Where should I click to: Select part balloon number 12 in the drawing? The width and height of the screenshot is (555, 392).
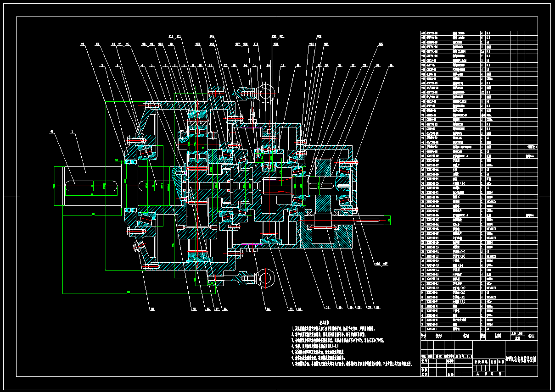(225, 65)
